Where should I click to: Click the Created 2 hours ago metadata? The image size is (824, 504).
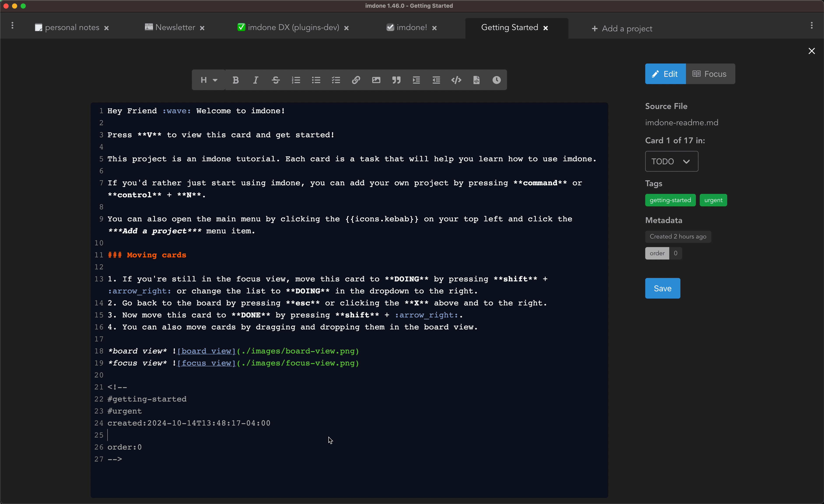(678, 237)
